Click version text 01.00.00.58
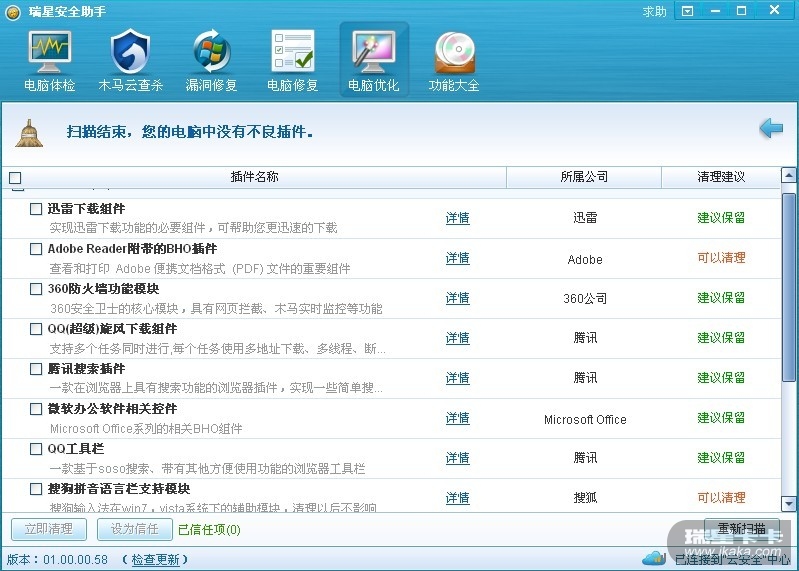The height and width of the screenshot is (571, 799). click(75, 560)
